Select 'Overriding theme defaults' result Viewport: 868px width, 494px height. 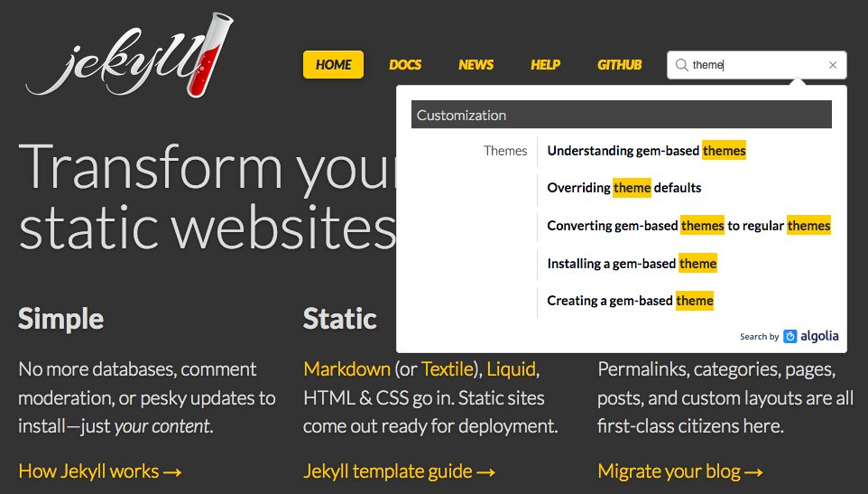click(x=623, y=188)
